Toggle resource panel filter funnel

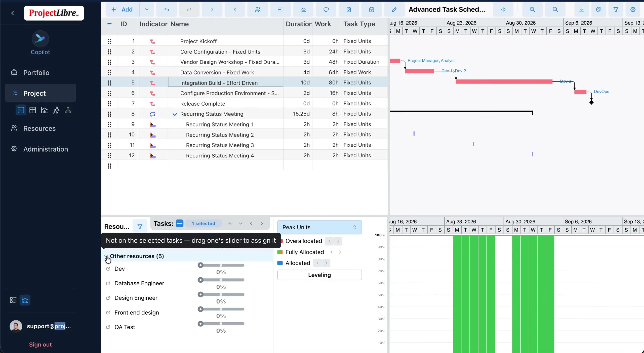coord(140,227)
